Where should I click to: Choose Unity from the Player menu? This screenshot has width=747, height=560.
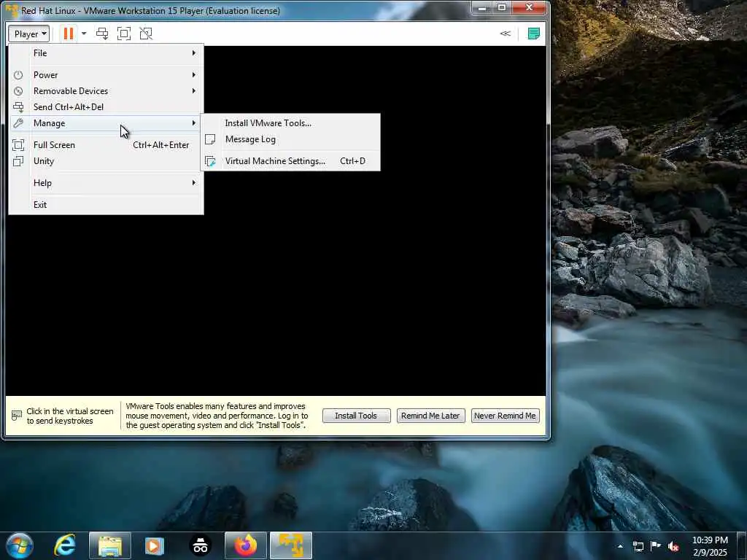pos(107,161)
